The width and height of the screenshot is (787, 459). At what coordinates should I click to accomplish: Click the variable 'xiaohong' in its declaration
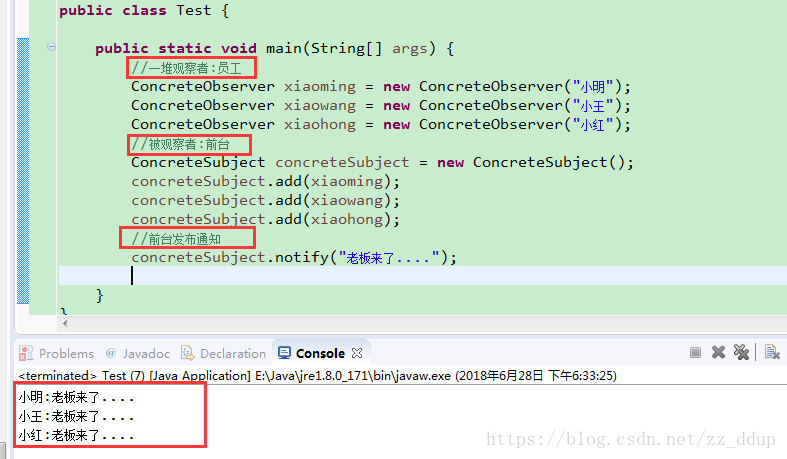[320, 124]
